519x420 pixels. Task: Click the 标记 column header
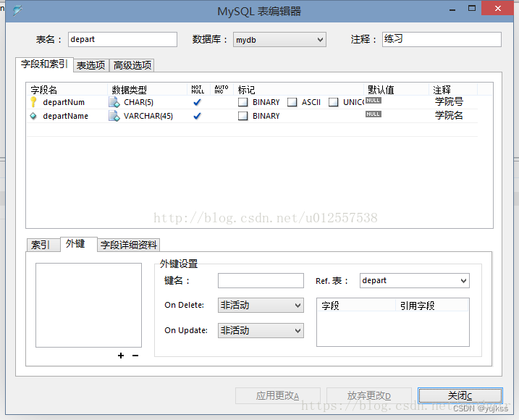[299, 90]
